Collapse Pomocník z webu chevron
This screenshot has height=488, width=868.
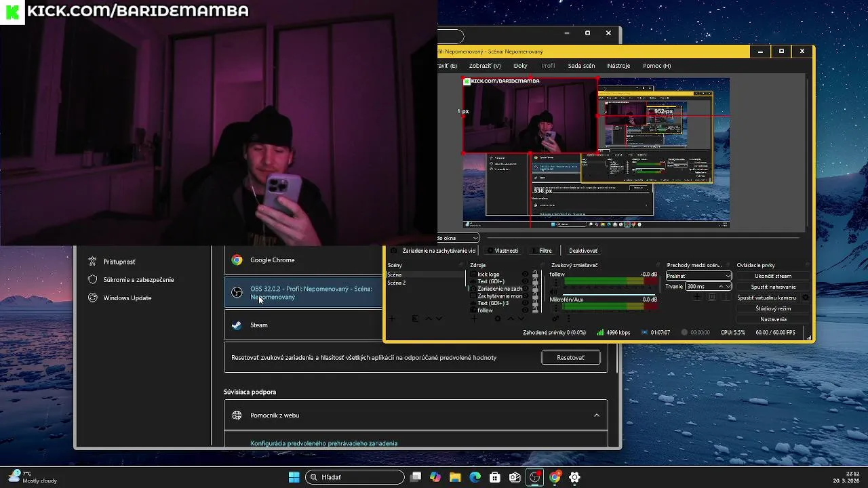click(597, 415)
